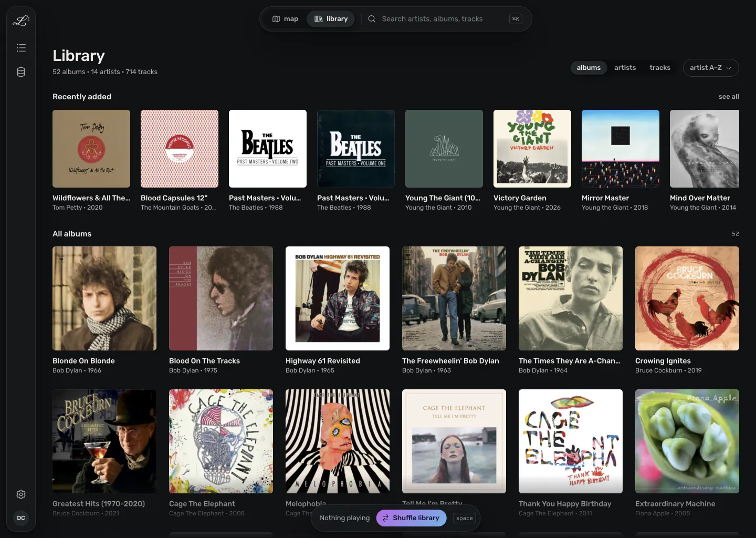Click the Blonde On Blonde title text
The image size is (756, 538).
83,361
